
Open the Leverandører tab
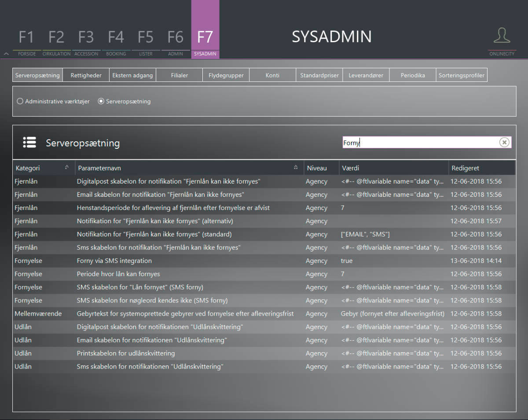click(x=366, y=75)
